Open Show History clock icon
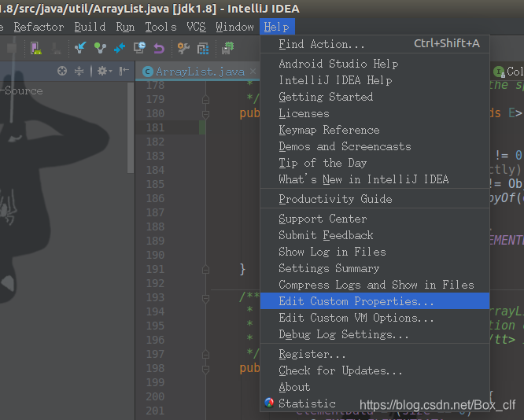 (139, 48)
